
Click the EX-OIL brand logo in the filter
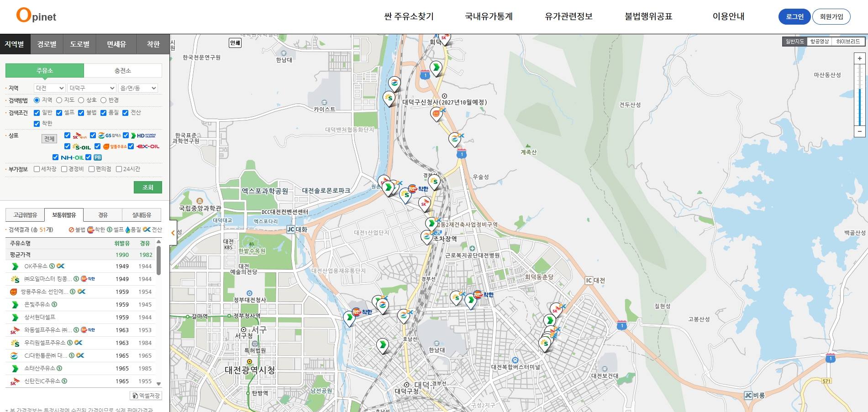tap(148, 146)
